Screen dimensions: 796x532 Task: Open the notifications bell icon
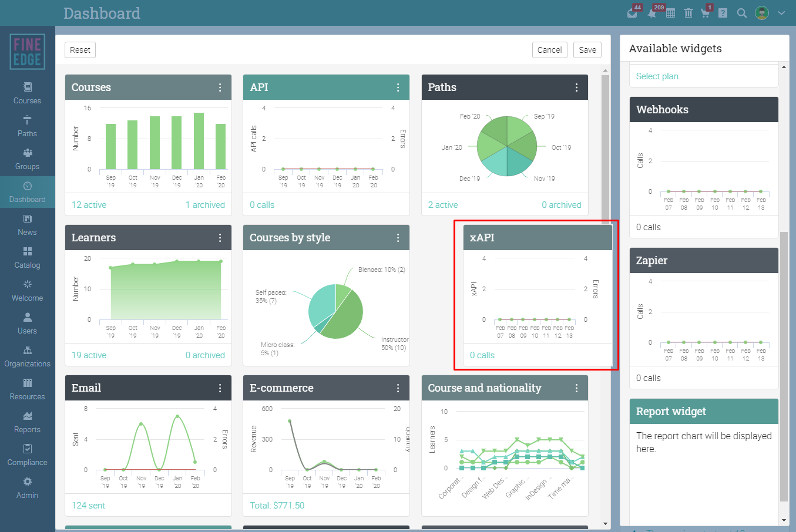click(652, 13)
